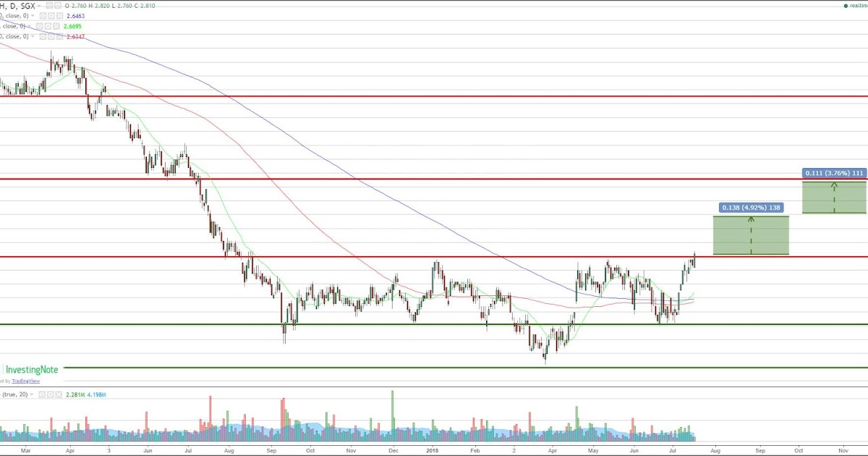Open the volume indicator settings gear
The image size is (868, 456).
point(51,395)
